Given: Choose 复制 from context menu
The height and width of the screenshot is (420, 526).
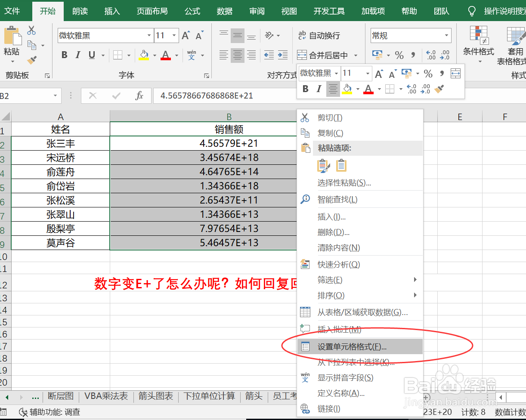Looking at the screenshot, I should click(x=360, y=133).
